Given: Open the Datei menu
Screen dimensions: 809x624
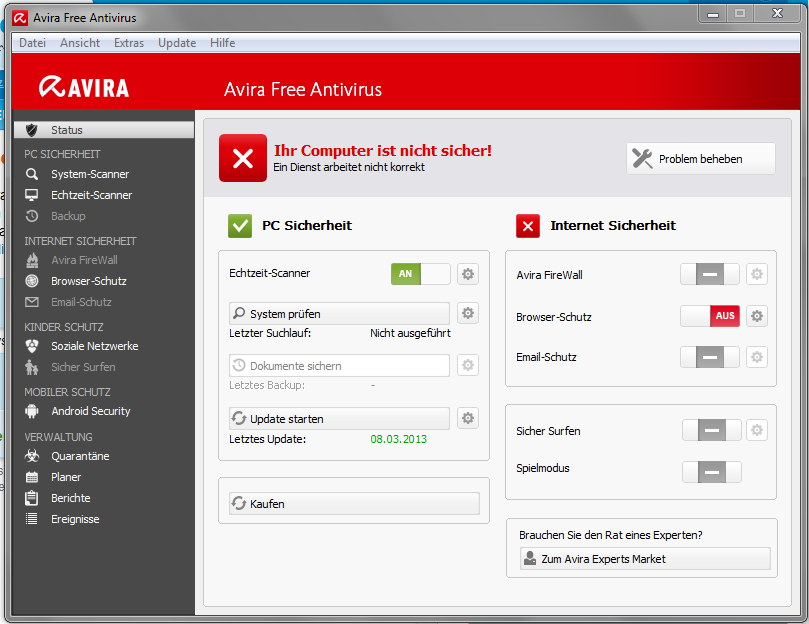Looking at the screenshot, I should [x=33, y=43].
